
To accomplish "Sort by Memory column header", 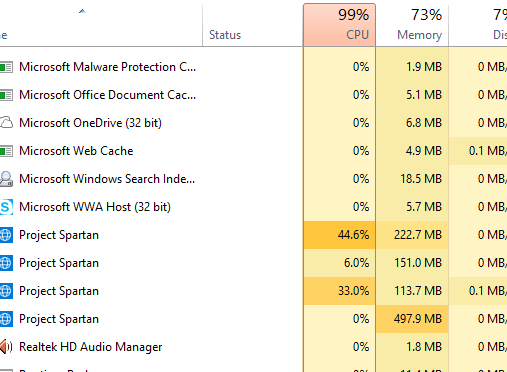I will click(x=412, y=25).
